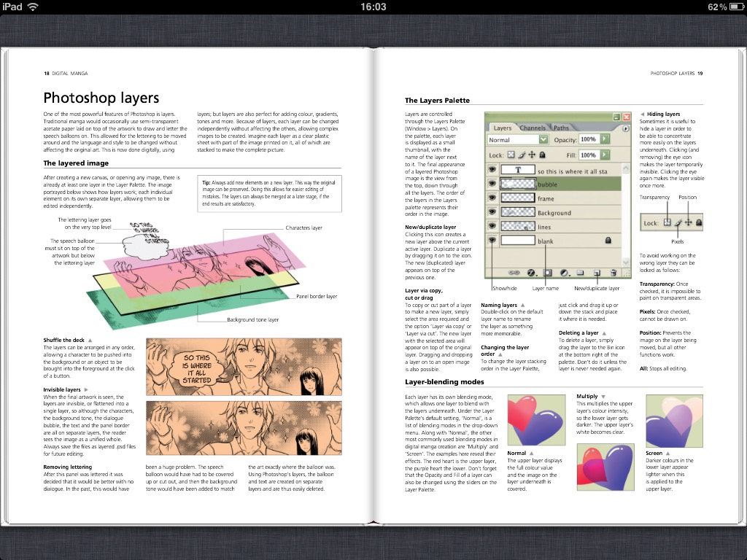The width and height of the screenshot is (747, 560).
Task: Lock layer position in the Layers palette
Action: 532,155
